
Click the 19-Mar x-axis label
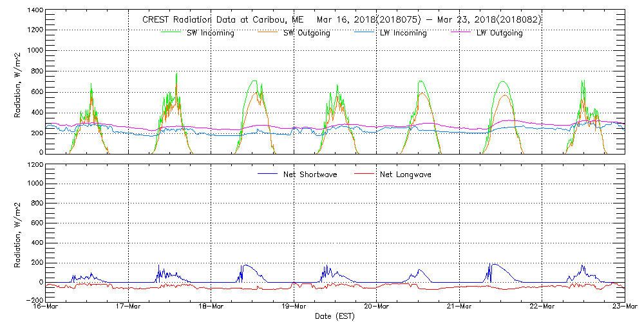(294, 307)
